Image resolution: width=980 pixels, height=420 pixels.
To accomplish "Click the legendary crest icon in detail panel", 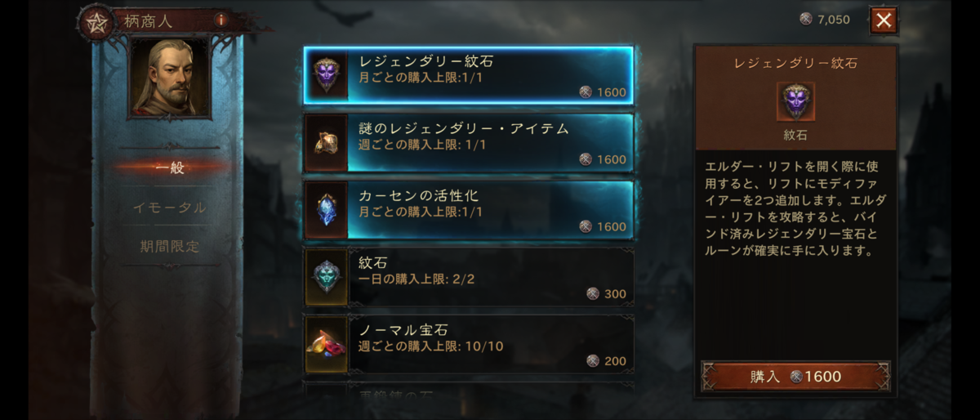I will coord(795,102).
